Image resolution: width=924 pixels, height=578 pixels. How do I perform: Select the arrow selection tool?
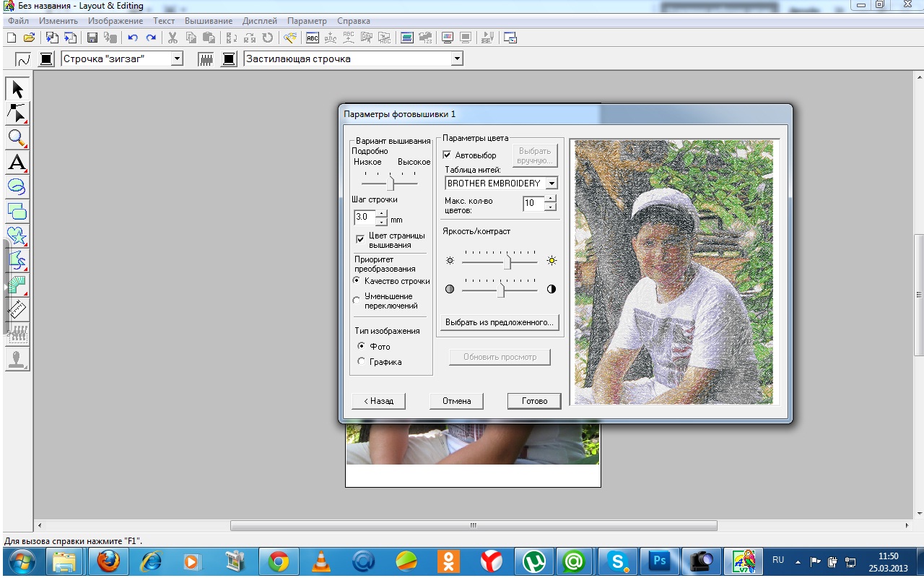(17, 90)
